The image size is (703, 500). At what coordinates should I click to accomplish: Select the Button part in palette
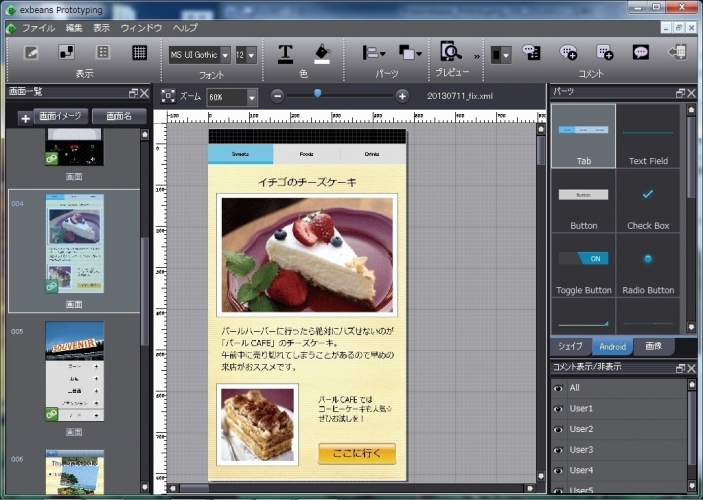coord(583,201)
